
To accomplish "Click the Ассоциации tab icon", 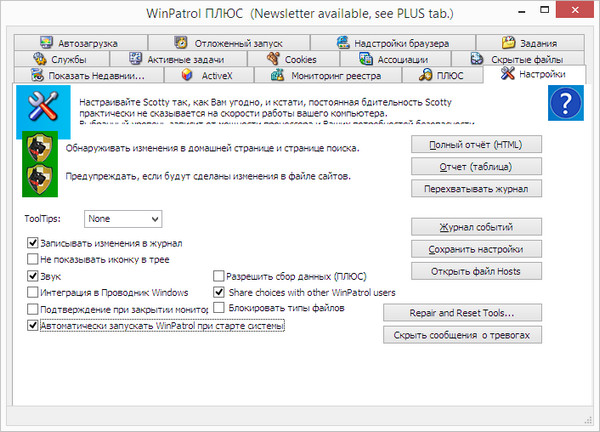I will pos(366,59).
